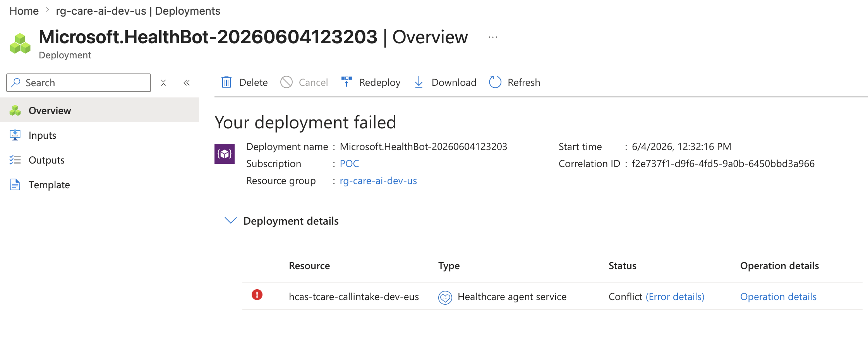Click the Redeploy icon
The height and width of the screenshot is (348, 868).
click(347, 82)
